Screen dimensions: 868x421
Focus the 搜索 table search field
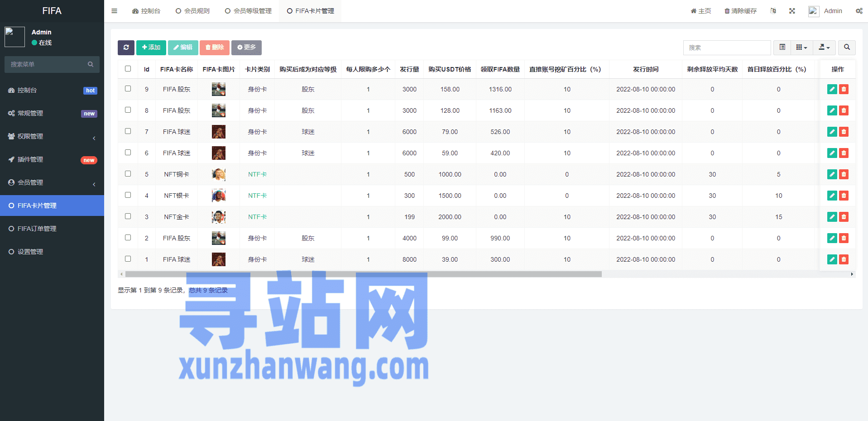(727, 48)
